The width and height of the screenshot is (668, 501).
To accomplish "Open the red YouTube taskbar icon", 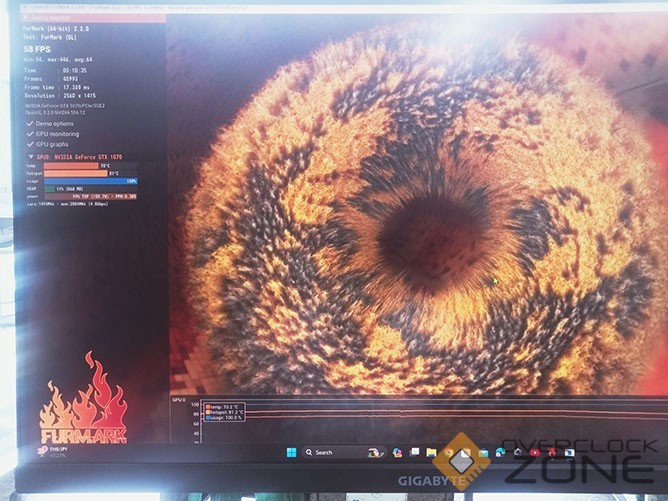I will (535, 452).
